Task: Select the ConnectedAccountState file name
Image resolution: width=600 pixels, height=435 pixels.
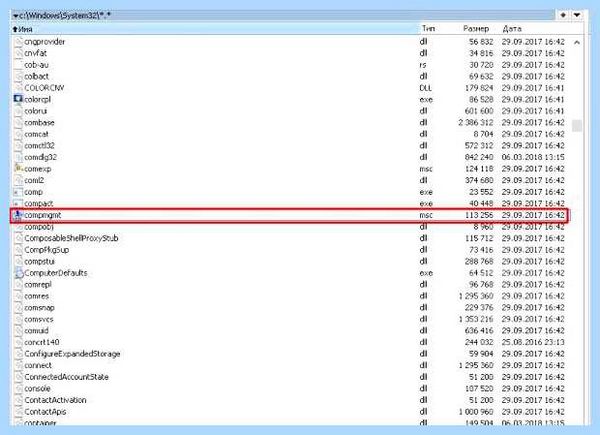Action: pos(67,377)
